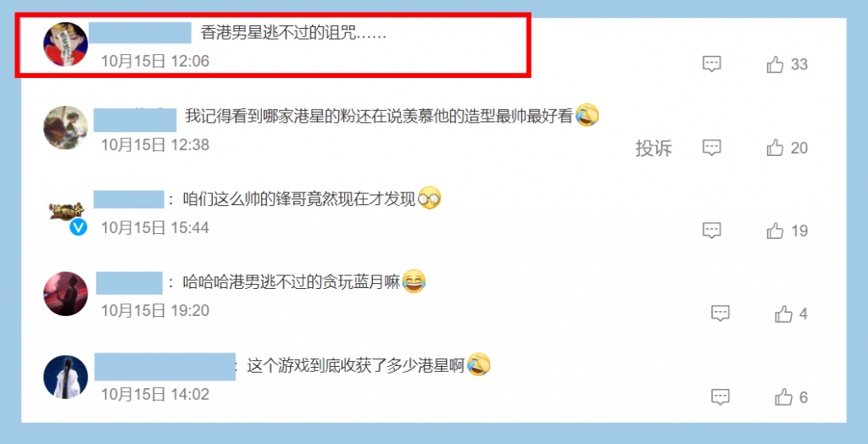Image resolution: width=868 pixels, height=444 pixels.
Task: Click the timestamp 10月15日 12:06
Action: 155,61
